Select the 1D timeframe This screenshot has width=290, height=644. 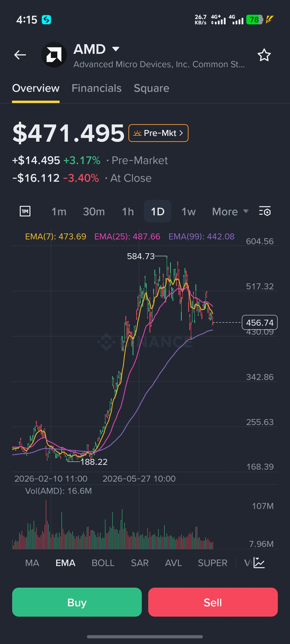click(157, 211)
